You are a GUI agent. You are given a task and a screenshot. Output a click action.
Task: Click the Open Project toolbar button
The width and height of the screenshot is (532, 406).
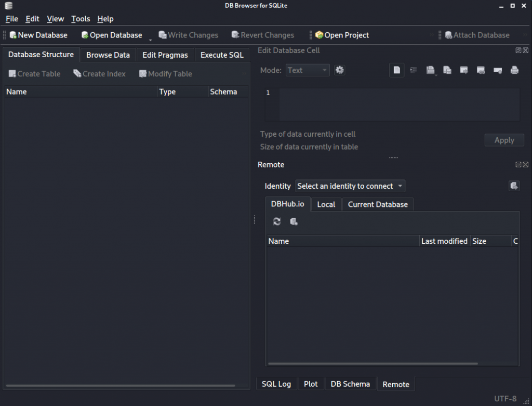pos(342,35)
